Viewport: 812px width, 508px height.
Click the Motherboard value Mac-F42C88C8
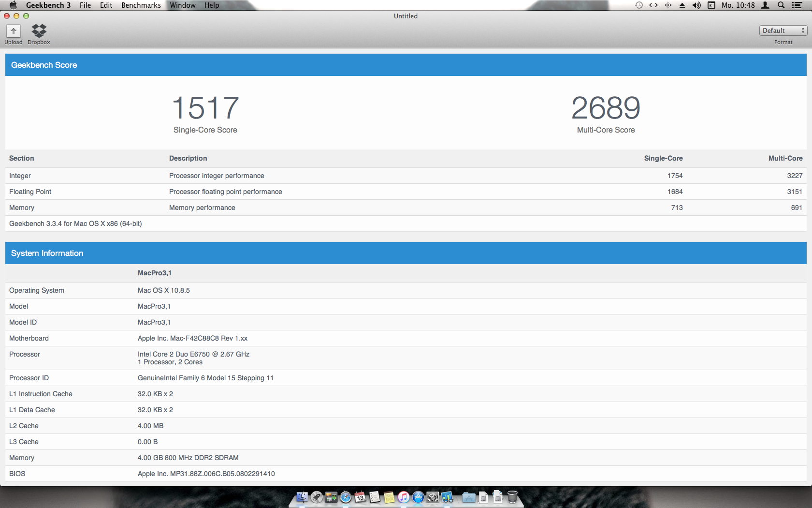tap(192, 338)
